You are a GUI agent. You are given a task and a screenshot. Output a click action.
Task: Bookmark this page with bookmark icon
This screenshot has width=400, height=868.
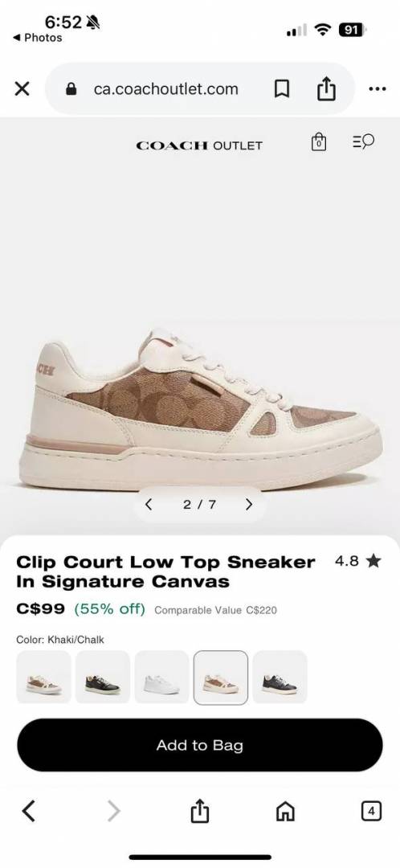coord(282,88)
